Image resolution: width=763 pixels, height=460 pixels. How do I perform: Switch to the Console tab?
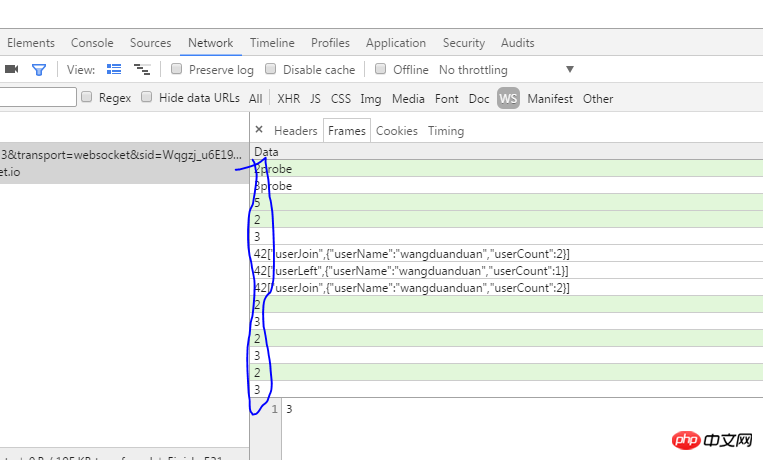92,43
